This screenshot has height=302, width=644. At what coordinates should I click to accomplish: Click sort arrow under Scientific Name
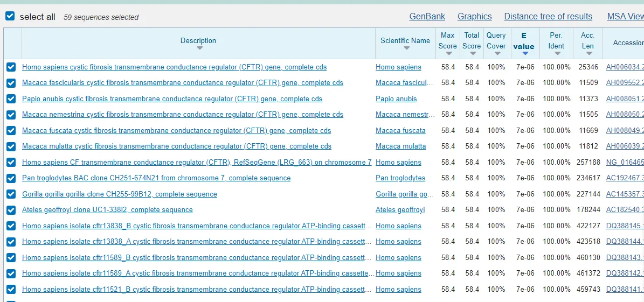tap(406, 48)
